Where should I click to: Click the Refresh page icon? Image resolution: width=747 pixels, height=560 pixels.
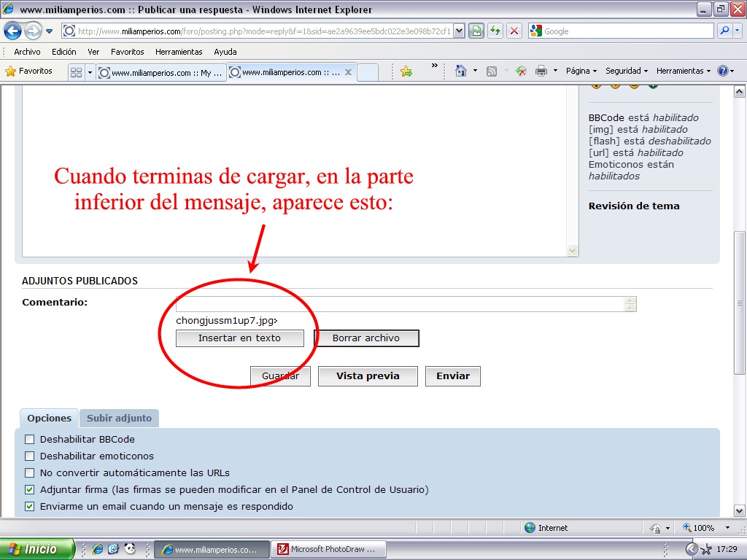(x=496, y=31)
